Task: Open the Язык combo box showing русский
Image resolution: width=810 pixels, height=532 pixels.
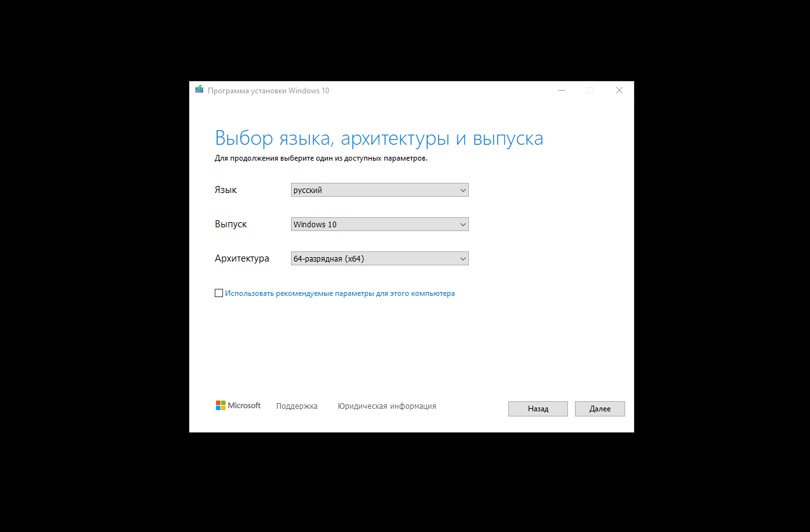Action: 380,190
